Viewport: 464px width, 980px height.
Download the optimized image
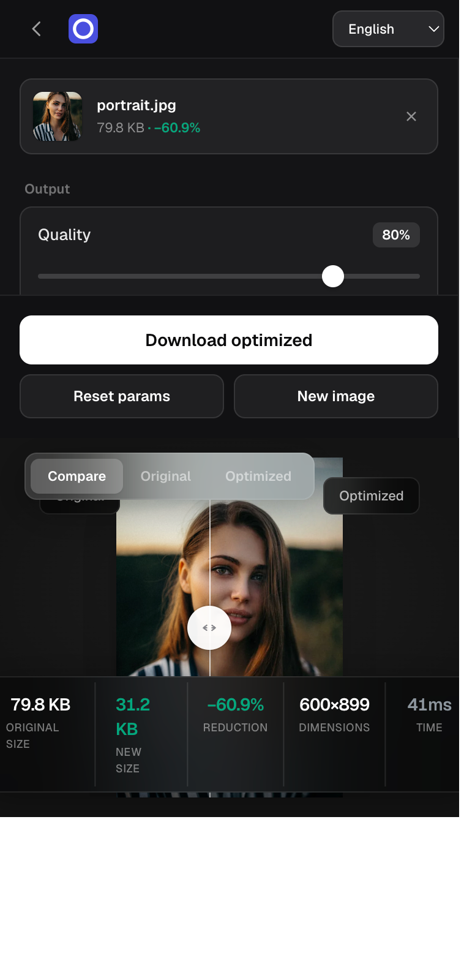229,340
